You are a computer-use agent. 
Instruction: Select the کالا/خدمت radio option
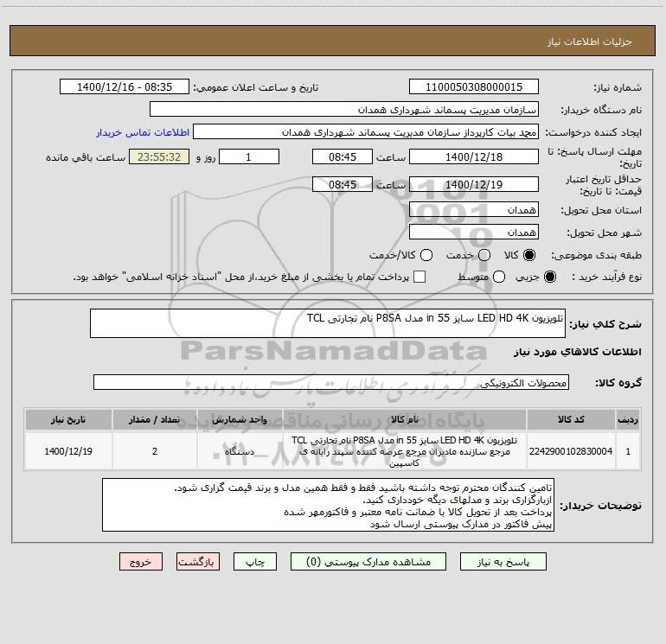(x=426, y=255)
